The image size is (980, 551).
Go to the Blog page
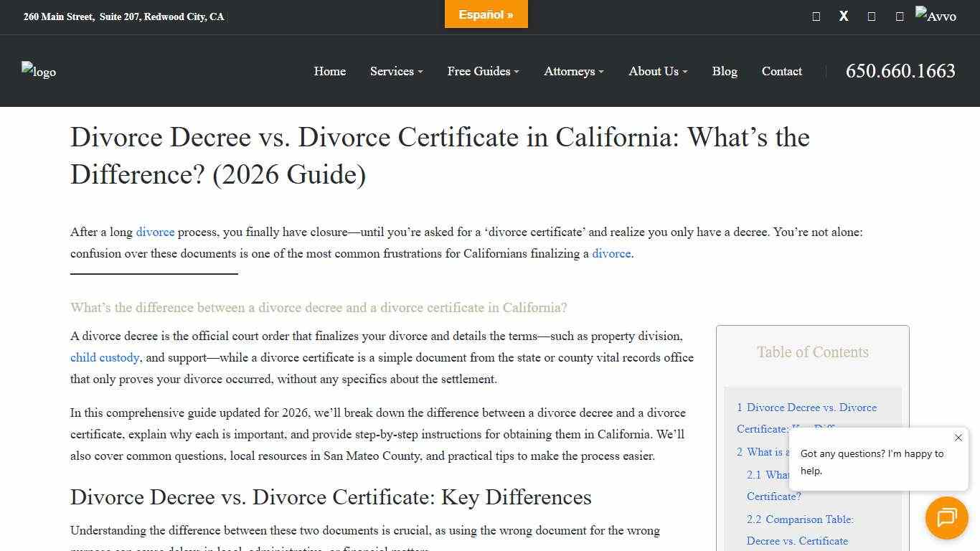725,71
